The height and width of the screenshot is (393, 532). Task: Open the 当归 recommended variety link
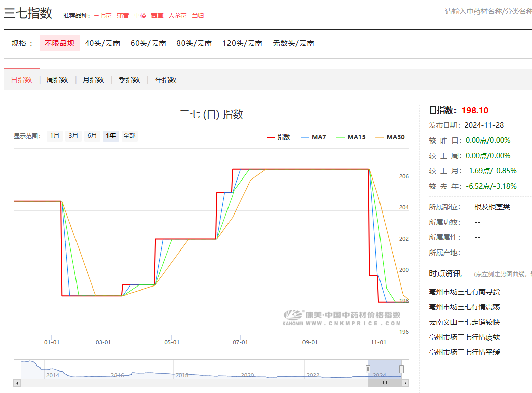click(x=198, y=16)
